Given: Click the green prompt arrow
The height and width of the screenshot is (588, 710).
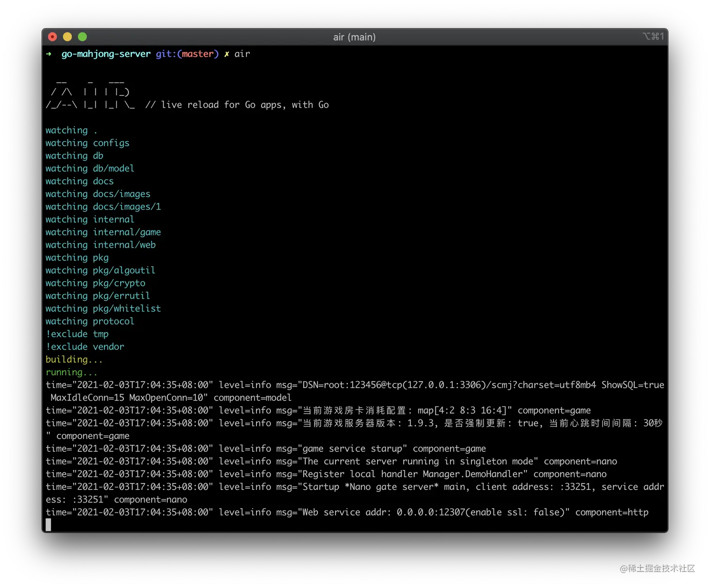Looking at the screenshot, I should [49, 54].
